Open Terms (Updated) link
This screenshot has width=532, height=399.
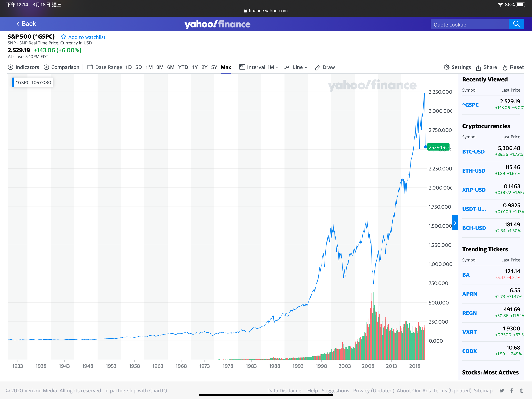coord(452,391)
